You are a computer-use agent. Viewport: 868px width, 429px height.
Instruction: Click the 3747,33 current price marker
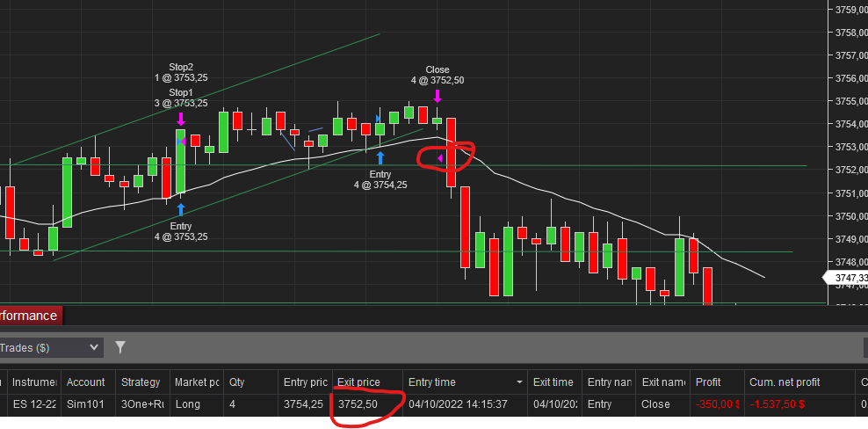point(846,277)
